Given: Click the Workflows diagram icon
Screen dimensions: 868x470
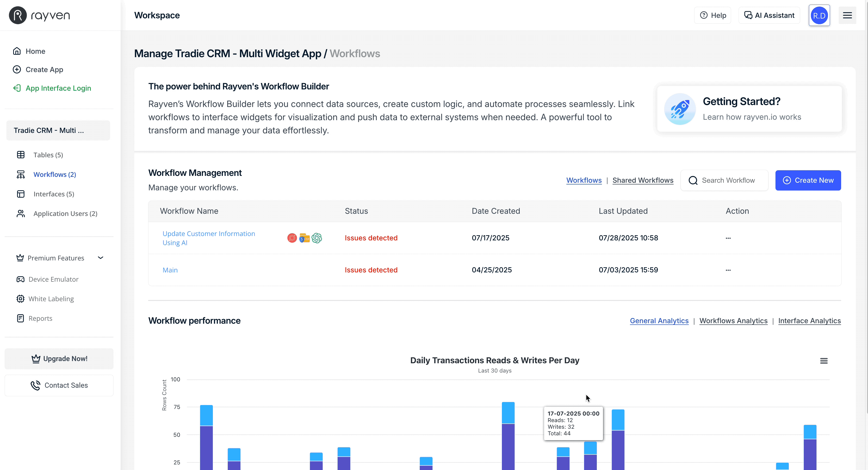Looking at the screenshot, I should 21,174.
